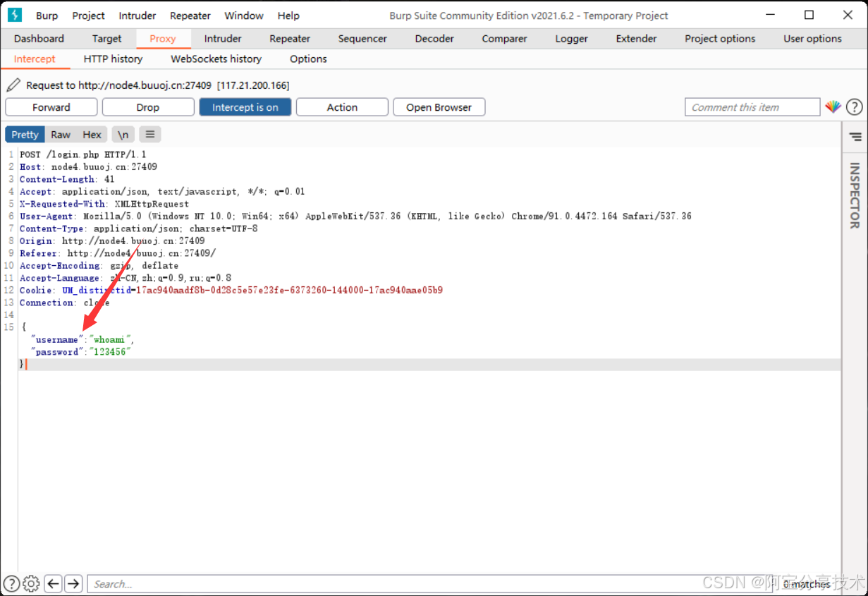Open the Project options tab
868x596 pixels.
pos(720,39)
